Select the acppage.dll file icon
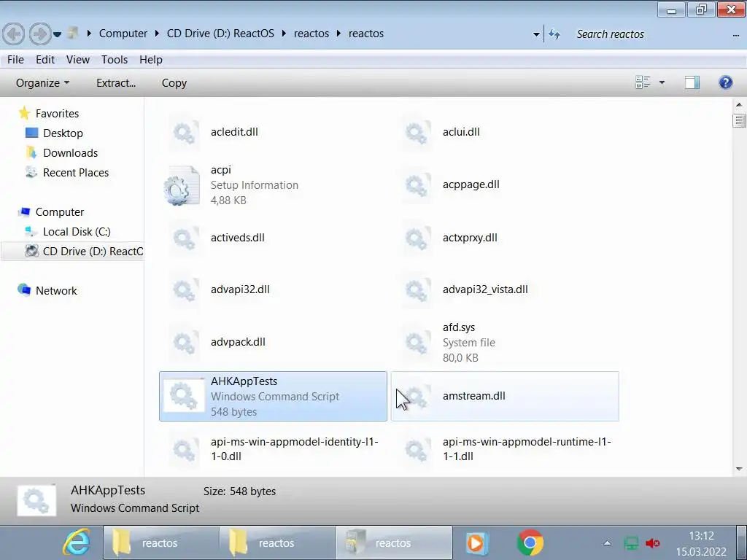 pos(417,184)
